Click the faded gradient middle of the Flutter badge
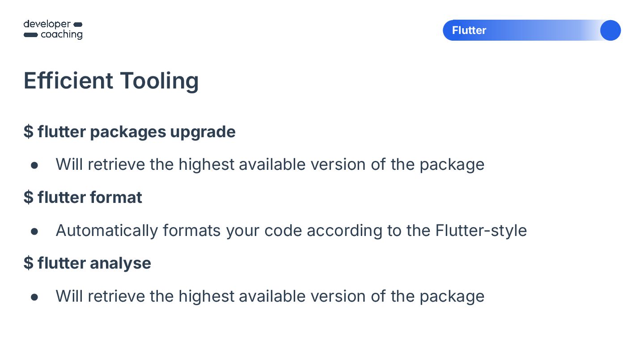Viewport: 644px width, 362px height. click(x=550, y=30)
